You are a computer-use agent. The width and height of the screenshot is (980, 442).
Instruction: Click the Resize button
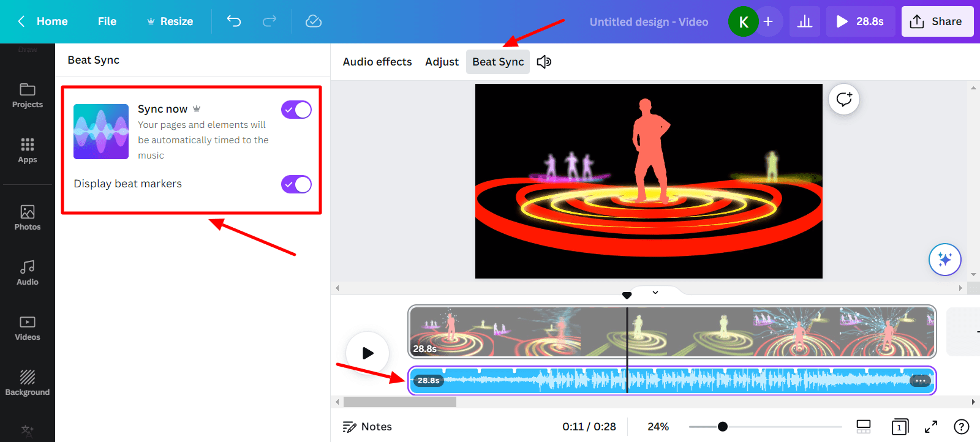170,21
